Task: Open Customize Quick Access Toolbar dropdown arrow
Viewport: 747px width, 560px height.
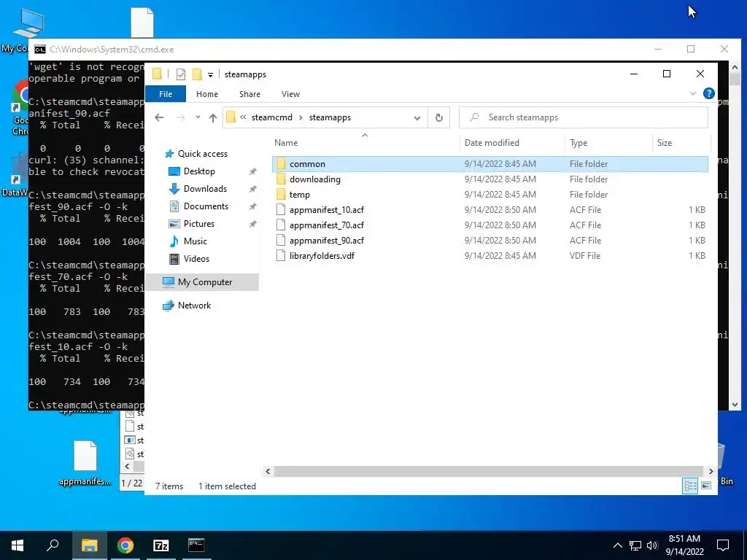Action: [210, 75]
